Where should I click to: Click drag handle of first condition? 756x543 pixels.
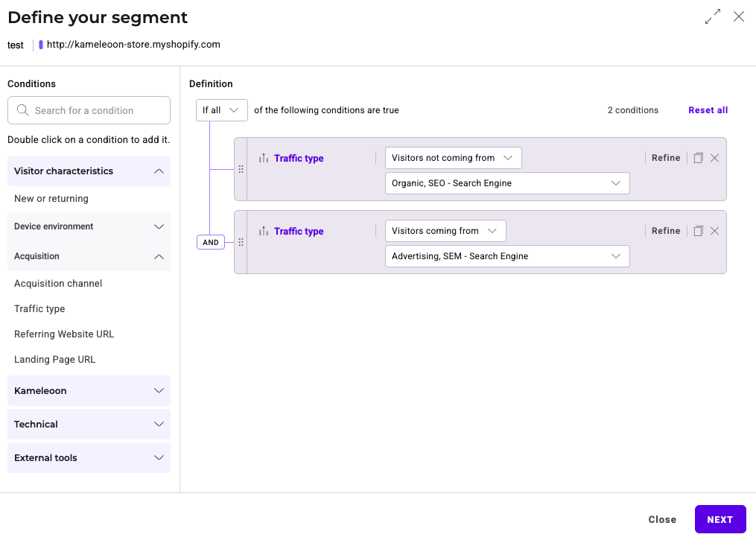pyautogui.click(x=241, y=169)
